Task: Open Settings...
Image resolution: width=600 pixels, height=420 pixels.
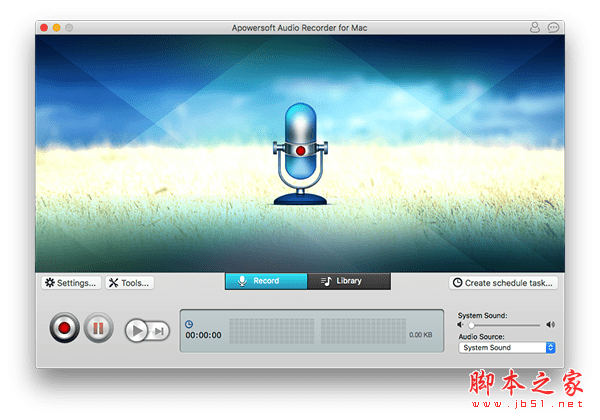Action: (71, 283)
